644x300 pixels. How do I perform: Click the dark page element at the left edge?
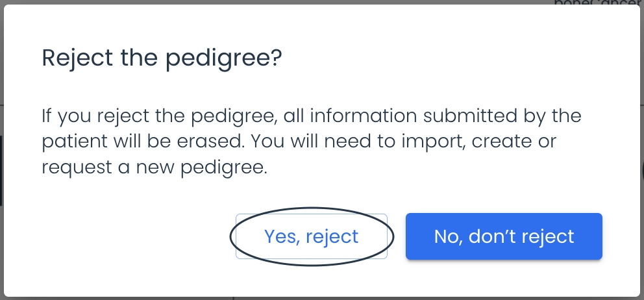click(1, 171)
